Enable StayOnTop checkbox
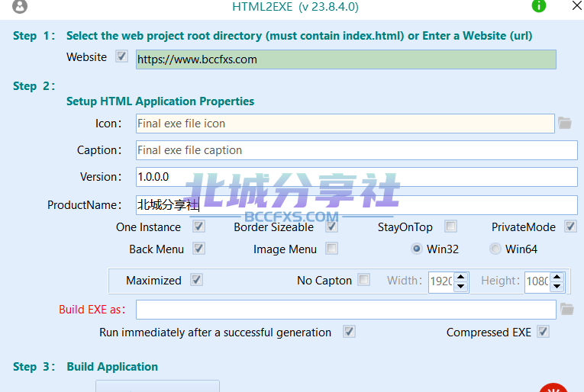This screenshot has height=392, width=584. pos(450,227)
